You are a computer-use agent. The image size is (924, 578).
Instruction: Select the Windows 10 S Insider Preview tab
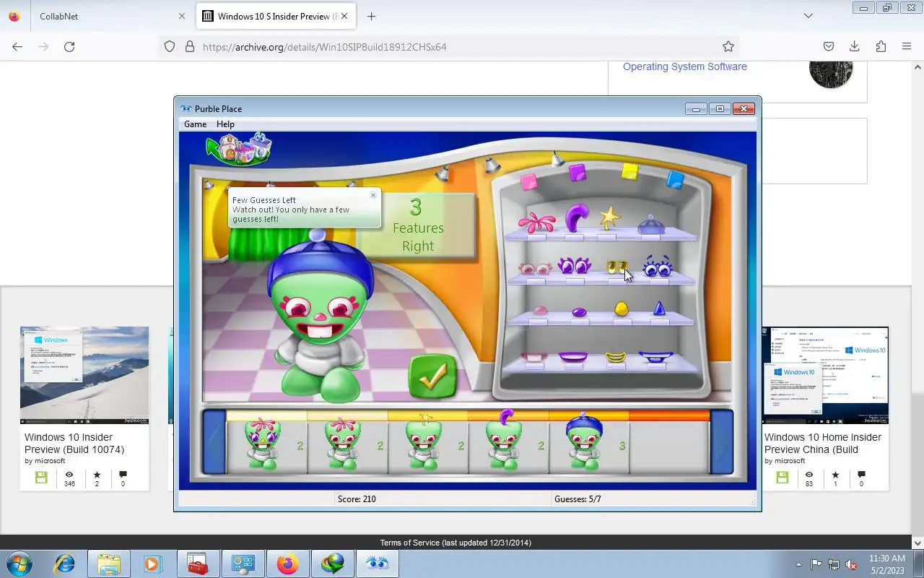click(274, 16)
